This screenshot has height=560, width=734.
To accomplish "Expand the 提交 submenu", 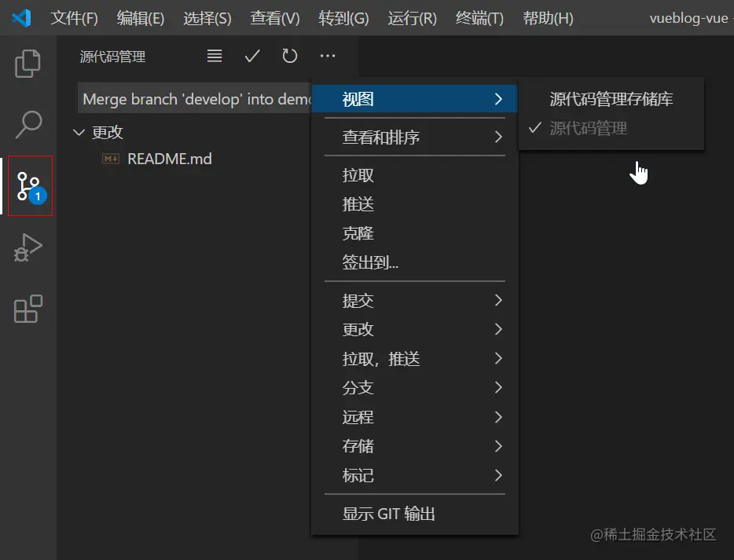I will (x=415, y=300).
